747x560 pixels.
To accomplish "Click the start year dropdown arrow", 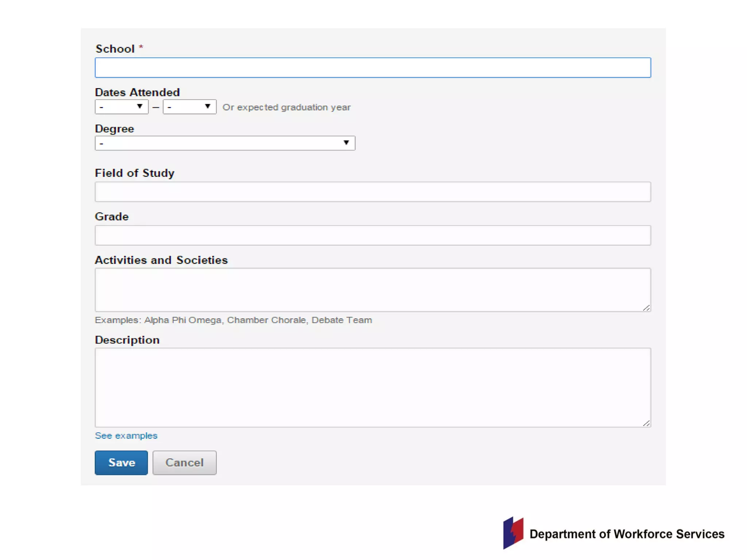I will pos(140,106).
